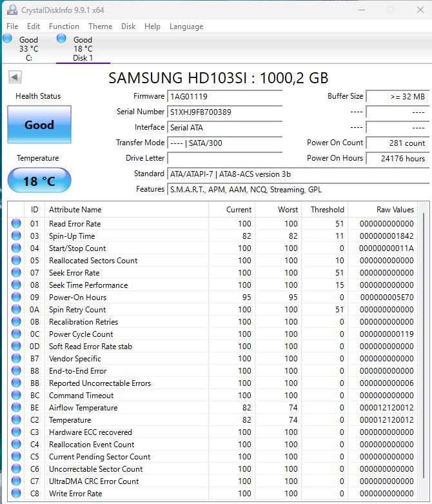Click status orb for Command Timeout

click(x=16, y=395)
